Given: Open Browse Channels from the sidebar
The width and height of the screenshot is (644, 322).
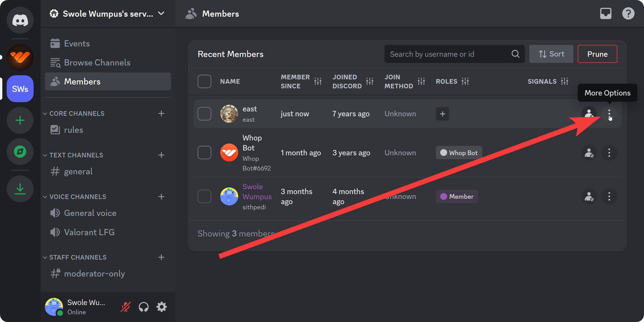Looking at the screenshot, I should coord(97,62).
